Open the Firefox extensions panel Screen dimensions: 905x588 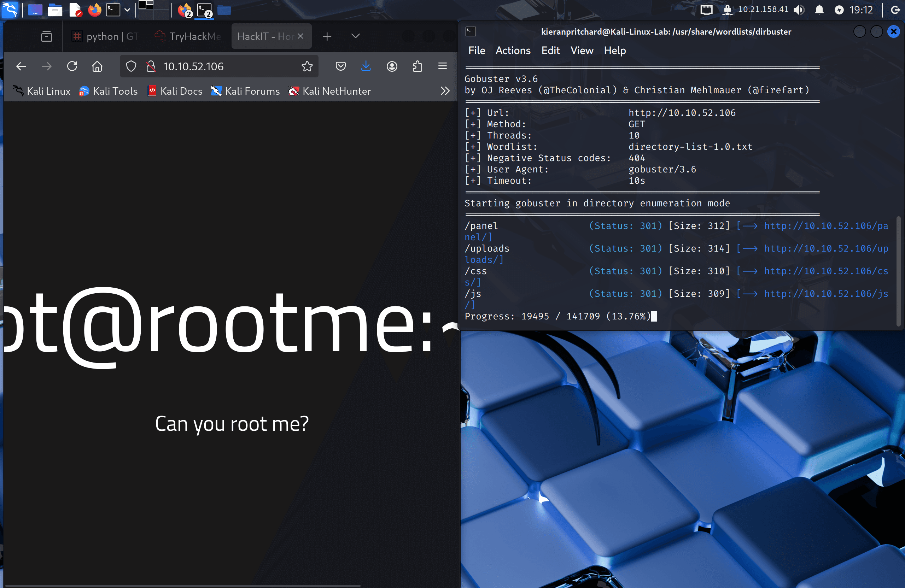418,66
